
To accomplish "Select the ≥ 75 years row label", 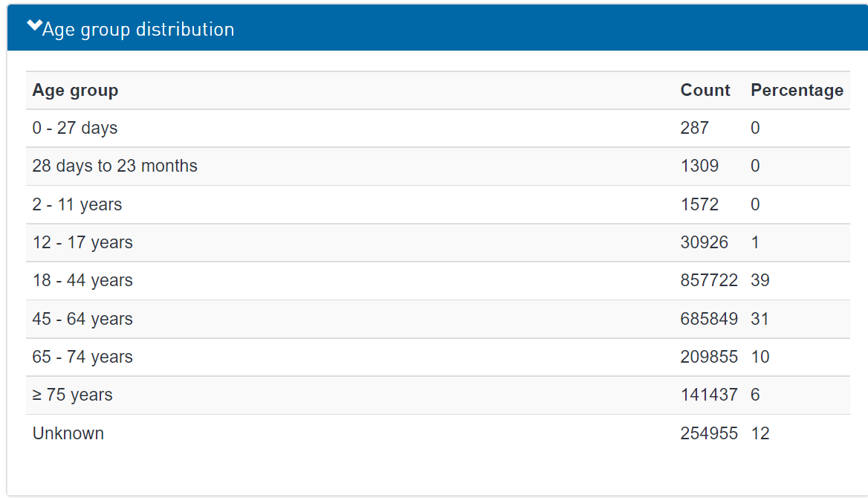I will [x=73, y=395].
